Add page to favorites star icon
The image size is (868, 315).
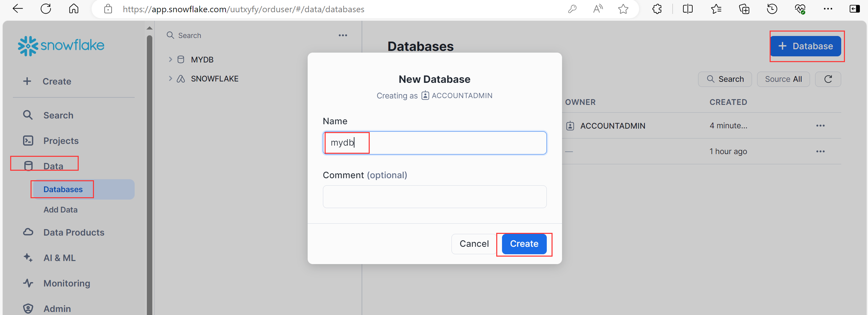[x=623, y=9]
